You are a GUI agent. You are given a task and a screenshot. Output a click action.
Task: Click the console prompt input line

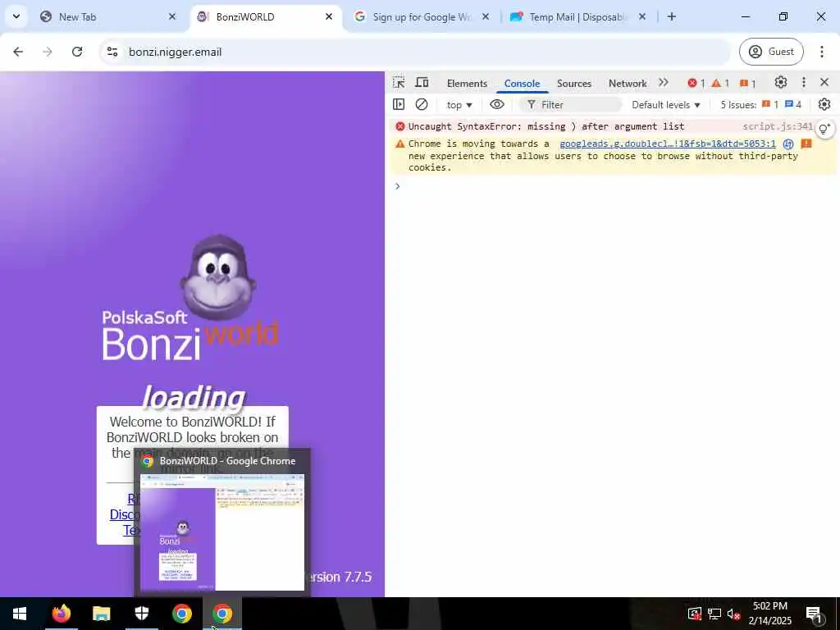(x=616, y=186)
